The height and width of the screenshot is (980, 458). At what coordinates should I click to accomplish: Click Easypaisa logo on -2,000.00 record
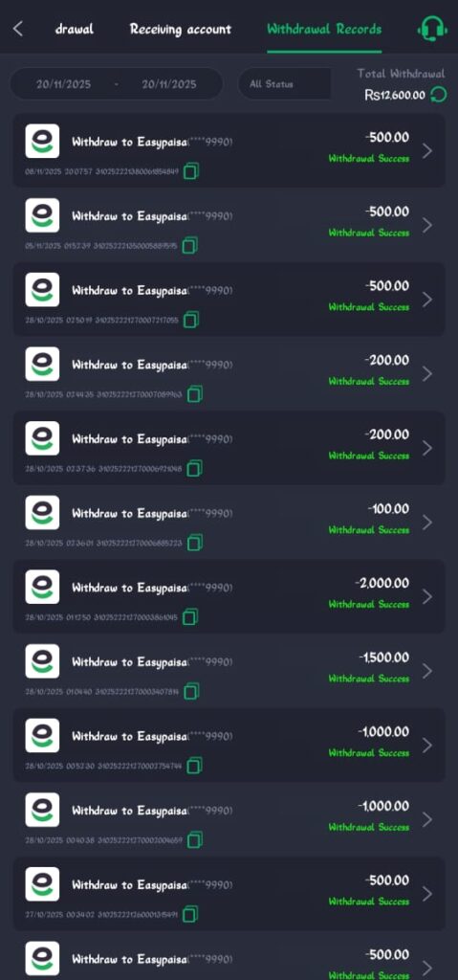point(42,587)
